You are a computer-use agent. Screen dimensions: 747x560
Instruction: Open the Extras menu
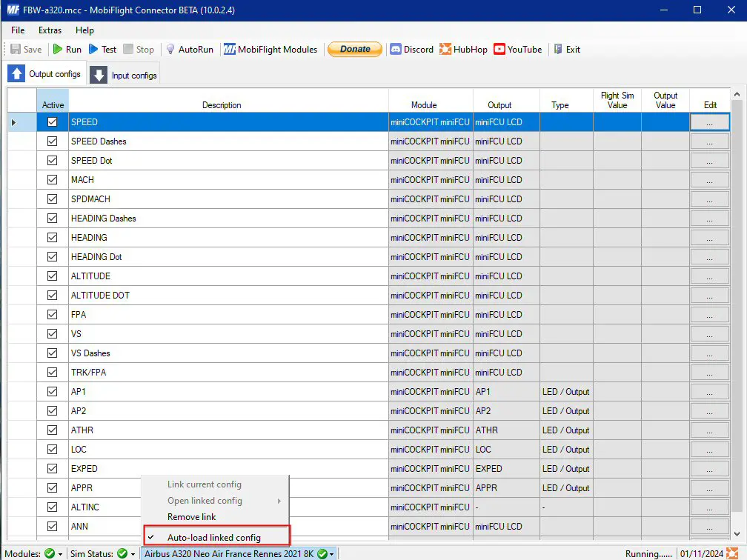(50, 30)
